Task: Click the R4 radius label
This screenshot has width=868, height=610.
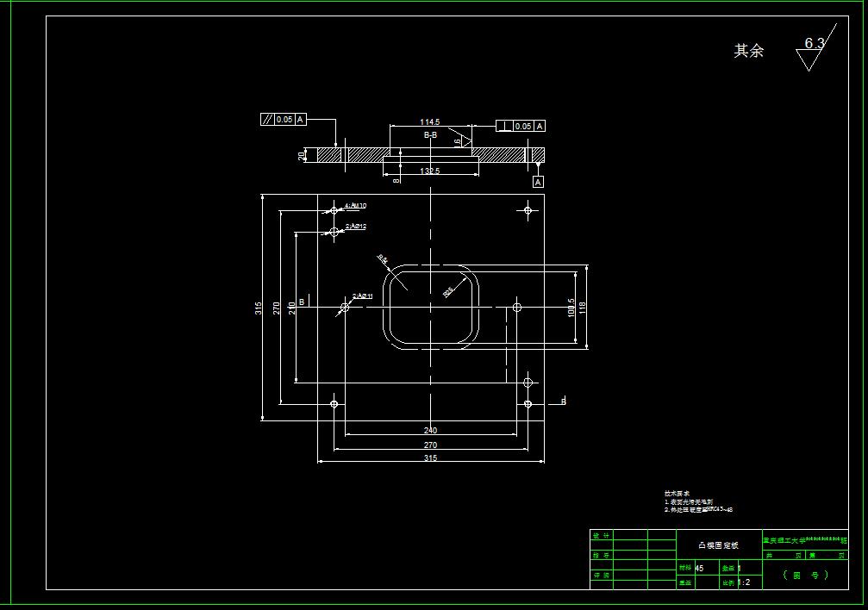Action: [x=383, y=259]
